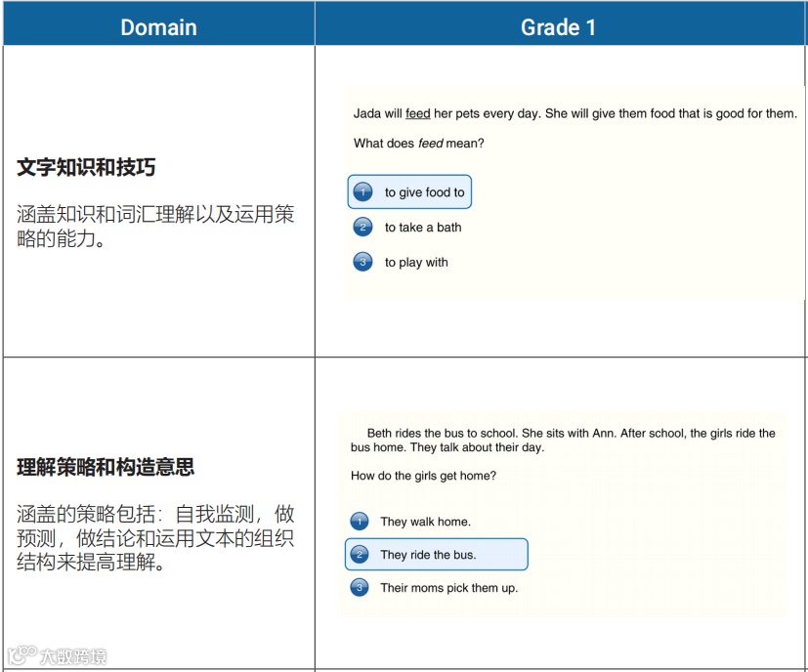The width and height of the screenshot is (808, 672).
Task: Choose 'Their moms pick them up.' option
Action: (x=434, y=587)
